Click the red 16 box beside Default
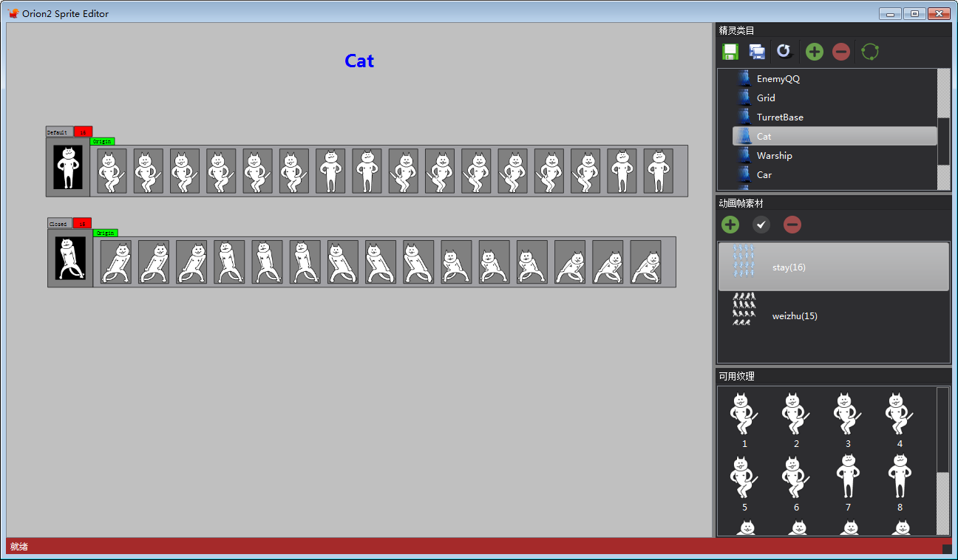The image size is (958, 560). point(83,132)
